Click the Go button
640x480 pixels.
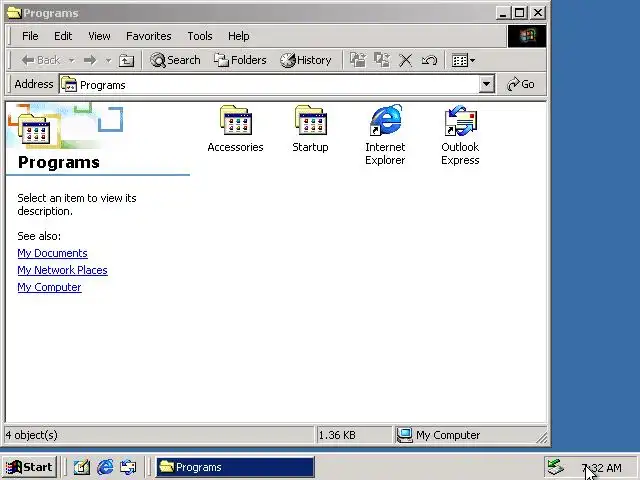[x=521, y=84]
